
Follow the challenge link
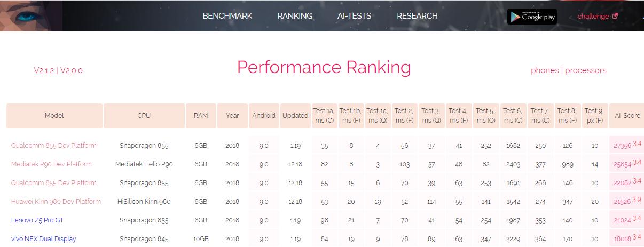click(x=593, y=16)
